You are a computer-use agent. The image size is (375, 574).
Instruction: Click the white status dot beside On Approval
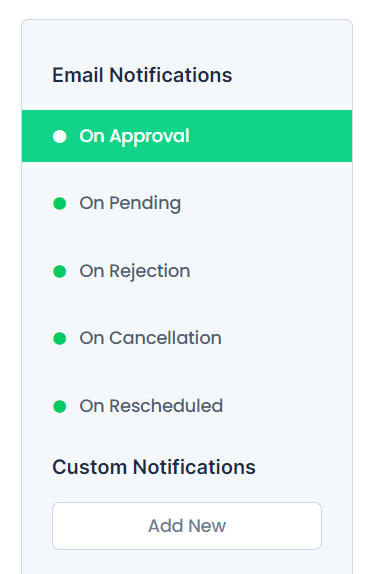[x=60, y=136]
